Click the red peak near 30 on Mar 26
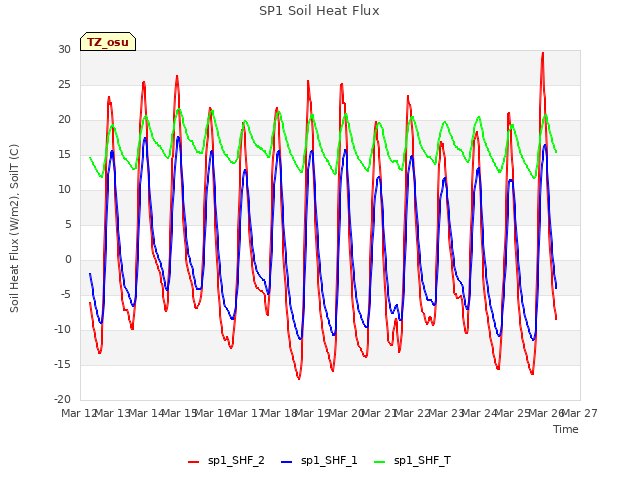Screen dimensions: 640x480 pos(542,53)
